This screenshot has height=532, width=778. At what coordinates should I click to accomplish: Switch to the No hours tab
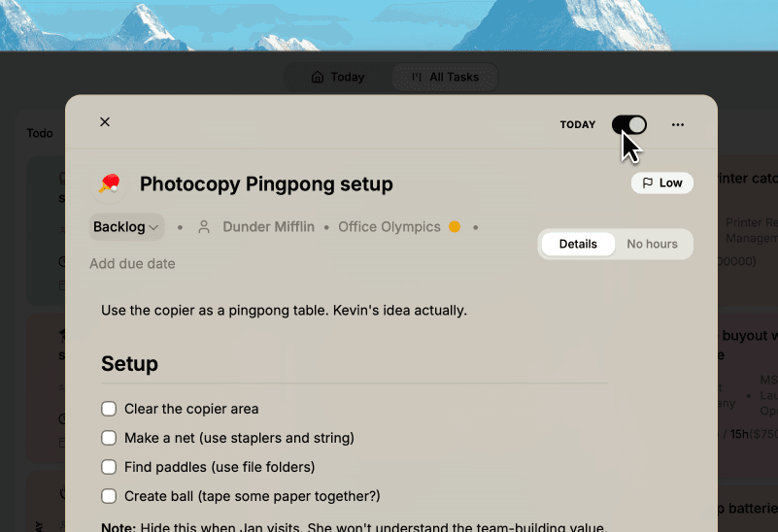(652, 244)
